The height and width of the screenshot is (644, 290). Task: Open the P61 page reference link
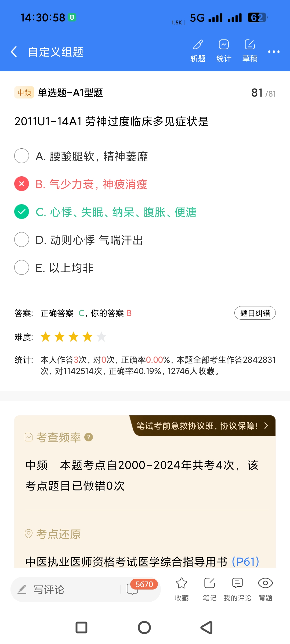tap(245, 561)
